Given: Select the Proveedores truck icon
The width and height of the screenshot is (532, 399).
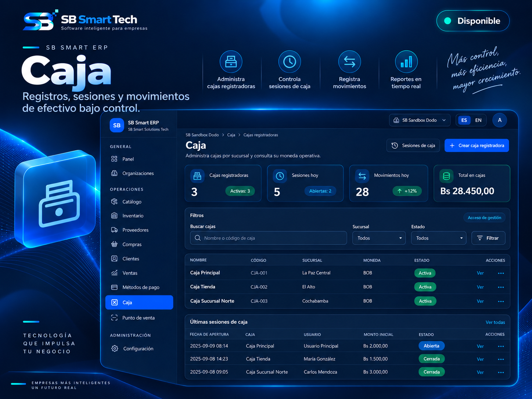Looking at the screenshot, I should pos(114,230).
